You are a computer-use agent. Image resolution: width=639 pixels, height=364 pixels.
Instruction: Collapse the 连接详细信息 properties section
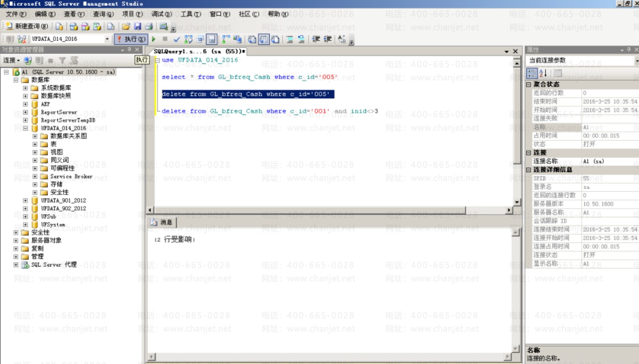[x=529, y=170]
